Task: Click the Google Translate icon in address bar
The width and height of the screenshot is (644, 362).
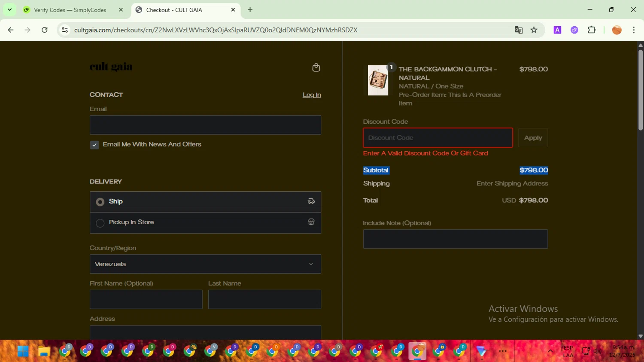Action: pyautogui.click(x=519, y=30)
